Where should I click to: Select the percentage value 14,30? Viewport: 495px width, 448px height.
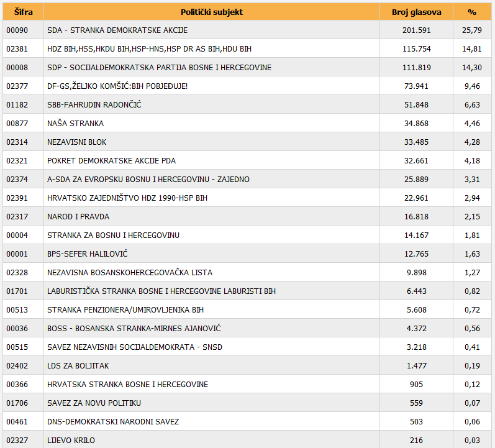point(472,68)
